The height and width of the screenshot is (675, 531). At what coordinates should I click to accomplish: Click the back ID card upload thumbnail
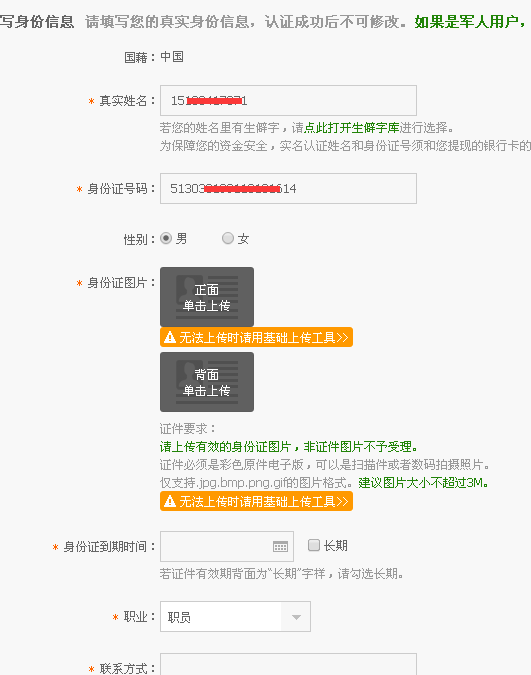[x=207, y=382]
